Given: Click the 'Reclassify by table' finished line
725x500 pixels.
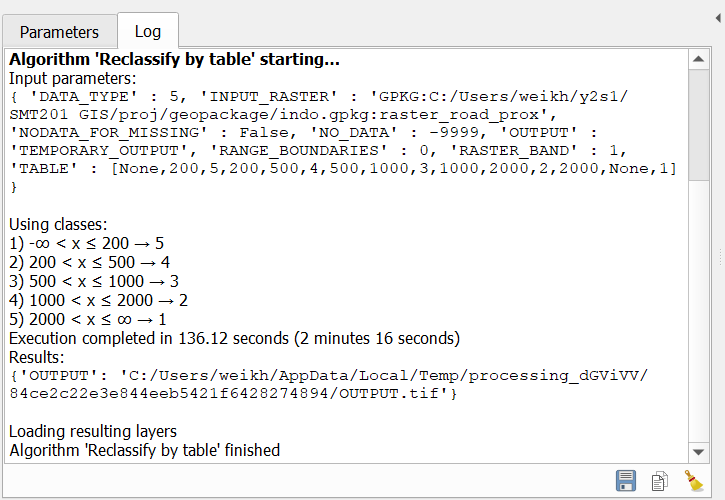Looking at the screenshot, I should click(145, 450).
